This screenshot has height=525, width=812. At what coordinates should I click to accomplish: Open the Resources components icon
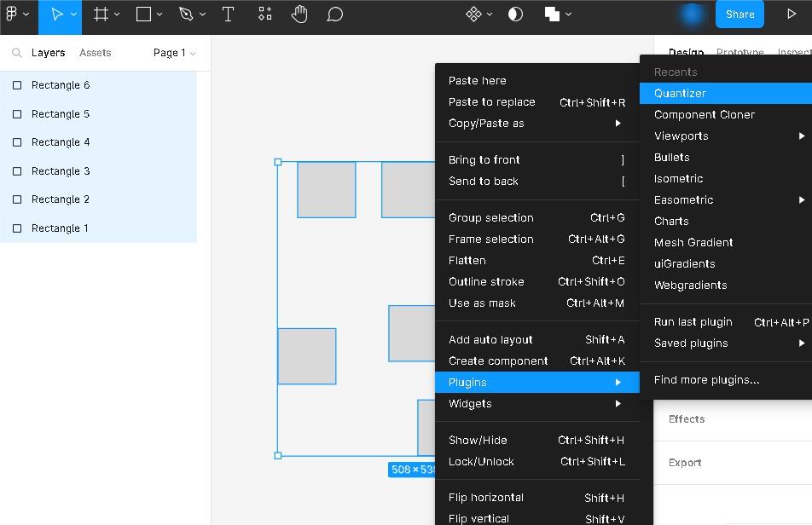pos(265,14)
